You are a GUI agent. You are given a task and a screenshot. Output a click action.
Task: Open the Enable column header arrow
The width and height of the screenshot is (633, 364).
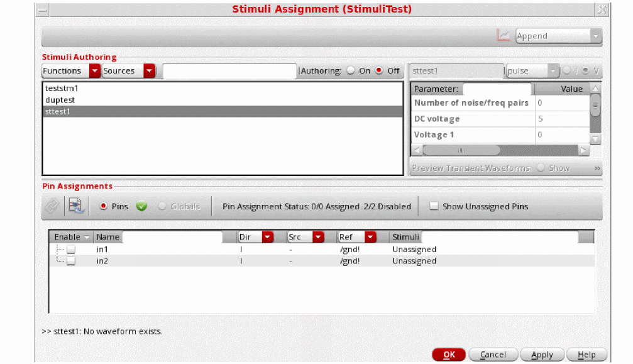pos(86,237)
